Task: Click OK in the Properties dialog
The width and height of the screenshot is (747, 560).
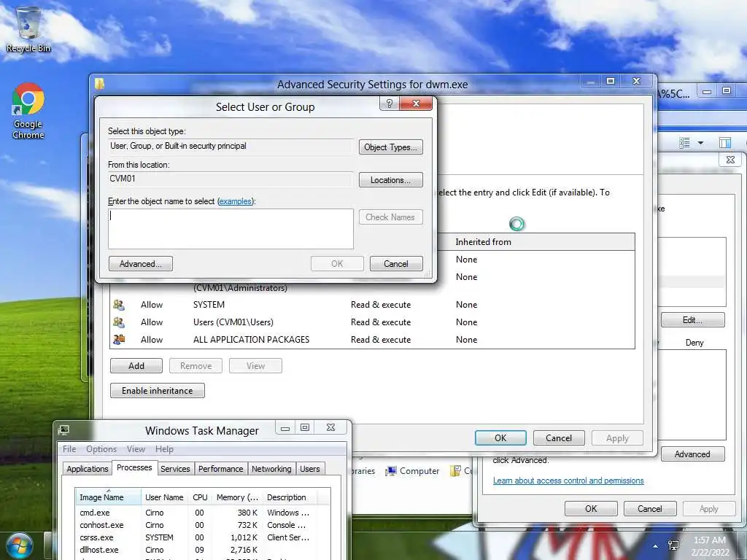Action: point(591,508)
